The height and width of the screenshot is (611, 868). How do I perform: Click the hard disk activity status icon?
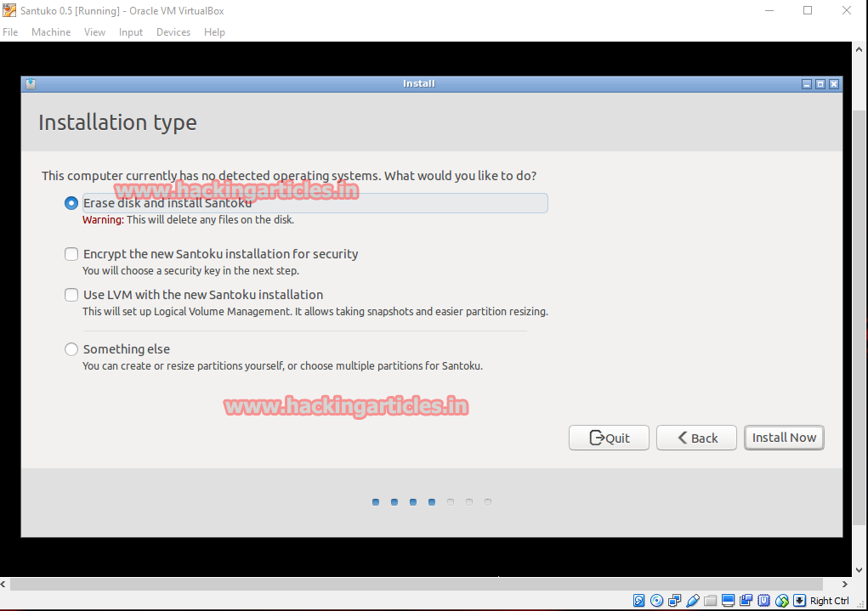tap(638, 601)
